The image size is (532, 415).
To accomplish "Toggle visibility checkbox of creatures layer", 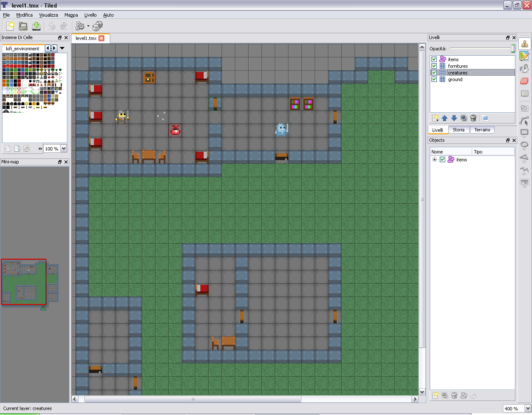I will [434, 73].
